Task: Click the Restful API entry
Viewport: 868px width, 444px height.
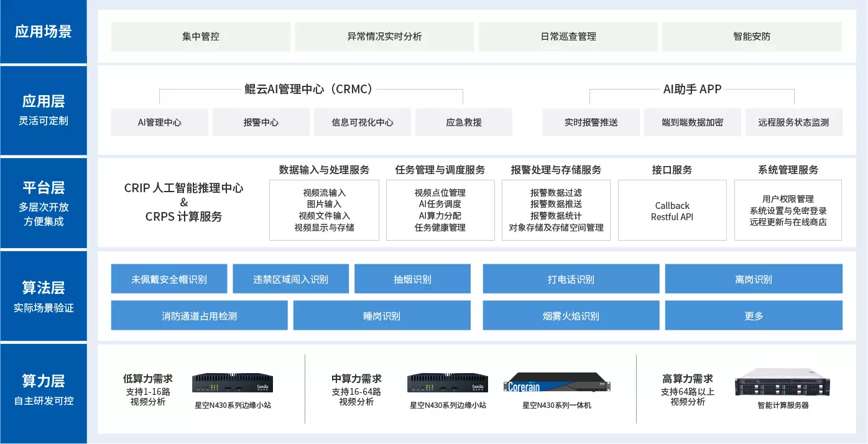Action: click(x=672, y=217)
